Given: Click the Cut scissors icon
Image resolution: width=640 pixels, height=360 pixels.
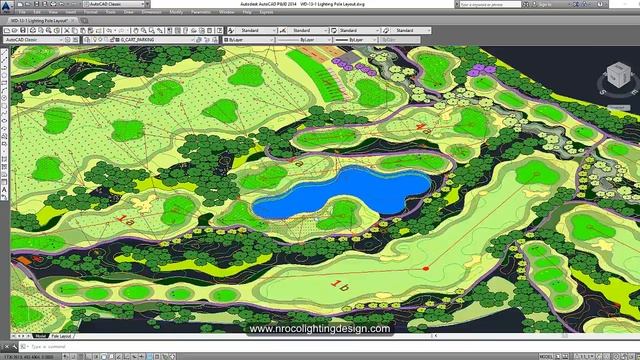Looking at the screenshot, I should (x=67, y=31).
